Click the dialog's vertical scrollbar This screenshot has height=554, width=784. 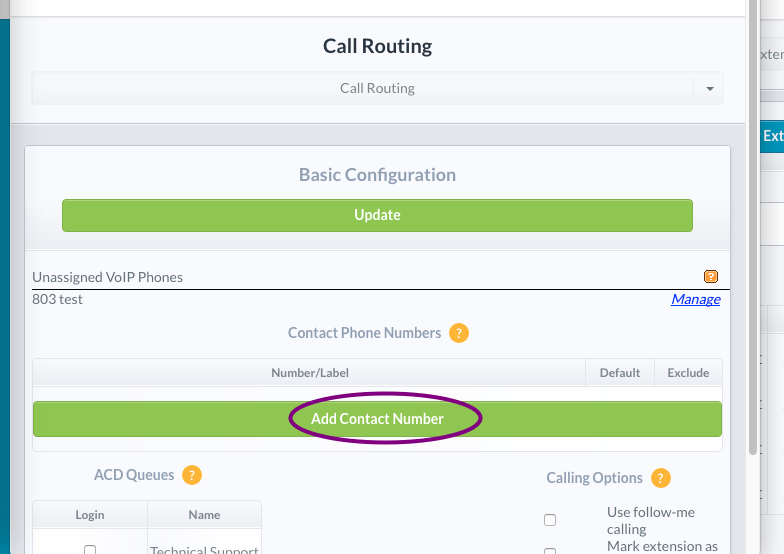[752, 228]
